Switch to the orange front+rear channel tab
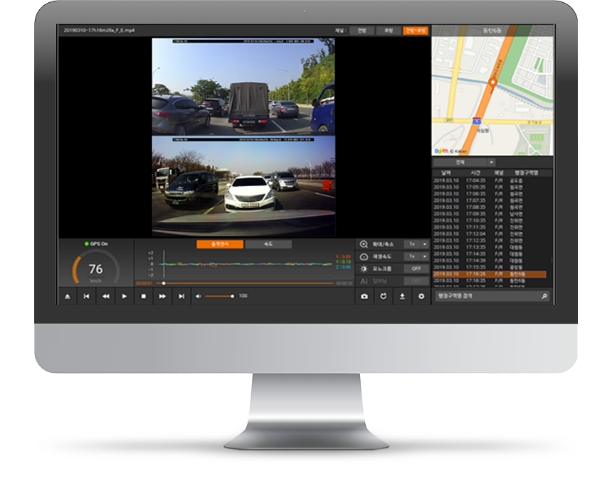 pyautogui.click(x=416, y=32)
